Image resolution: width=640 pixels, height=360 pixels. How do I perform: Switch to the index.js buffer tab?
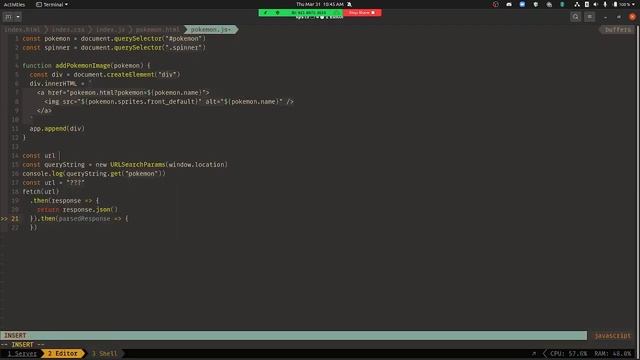point(110,30)
